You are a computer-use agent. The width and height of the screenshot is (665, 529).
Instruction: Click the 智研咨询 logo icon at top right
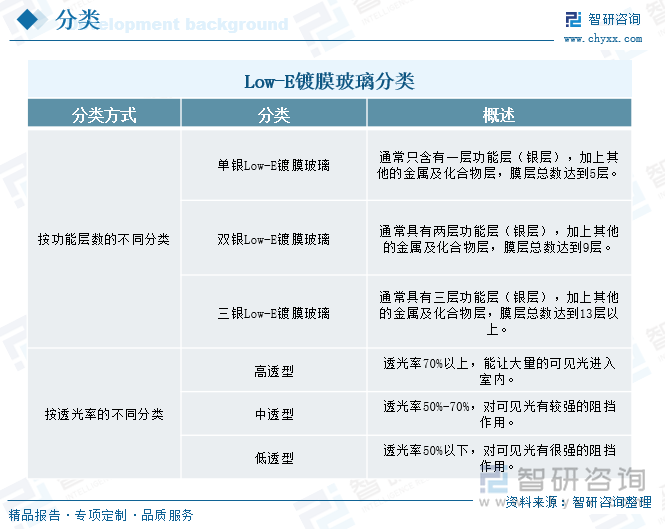pos(573,20)
